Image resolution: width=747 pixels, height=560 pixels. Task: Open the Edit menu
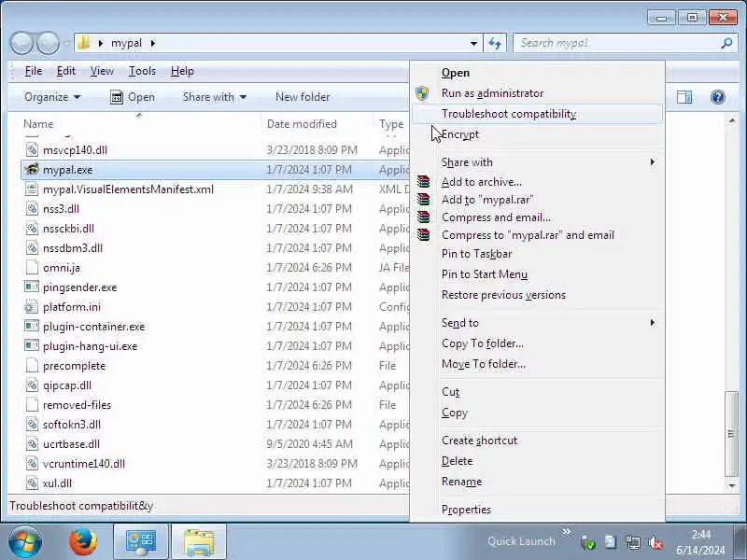pos(65,71)
